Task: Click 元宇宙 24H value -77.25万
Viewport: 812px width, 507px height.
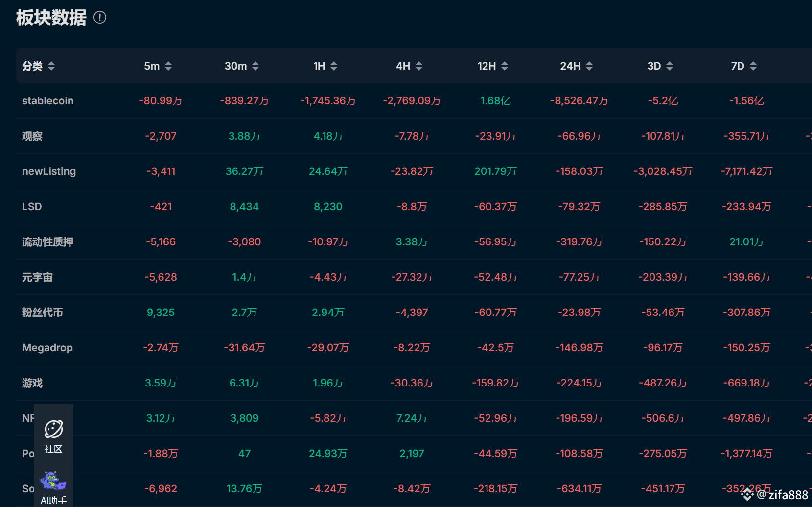Action: [x=579, y=277]
